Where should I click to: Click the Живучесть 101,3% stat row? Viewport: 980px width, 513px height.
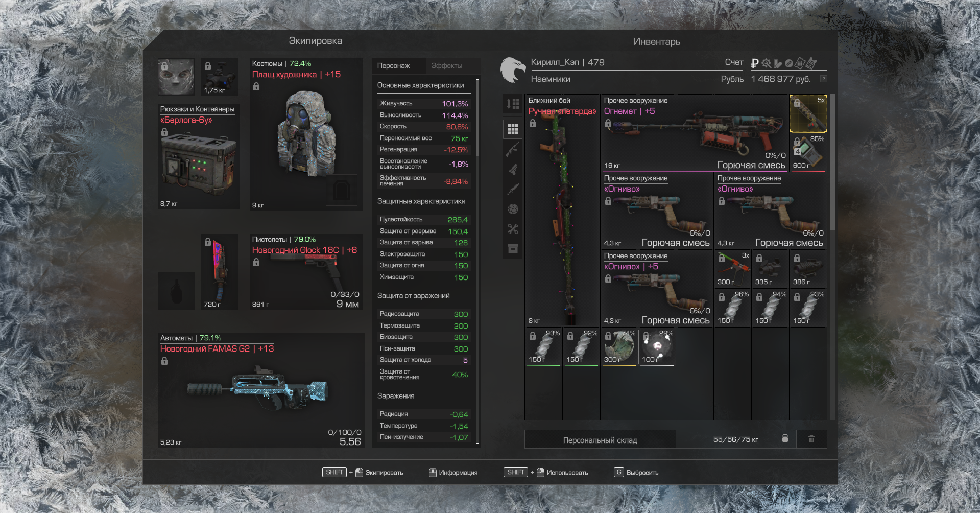[423, 104]
